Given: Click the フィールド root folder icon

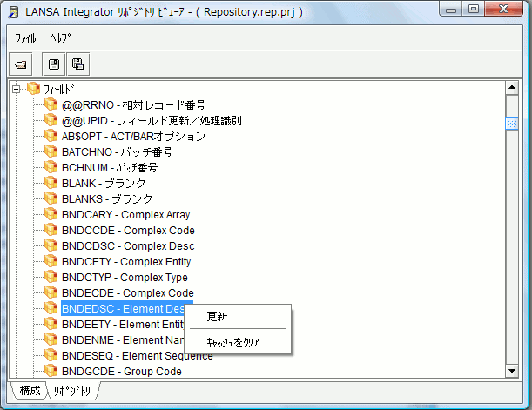Looking at the screenshot, I should pyautogui.click(x=34, y=89).
